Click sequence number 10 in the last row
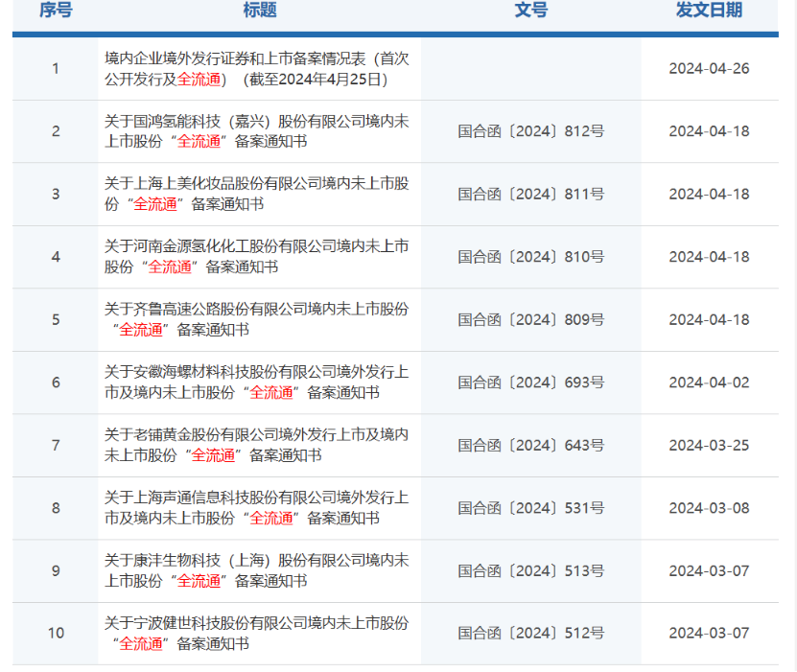Viewport: 797px width, 672px height. pyautogui.click(x=56, y=634)
